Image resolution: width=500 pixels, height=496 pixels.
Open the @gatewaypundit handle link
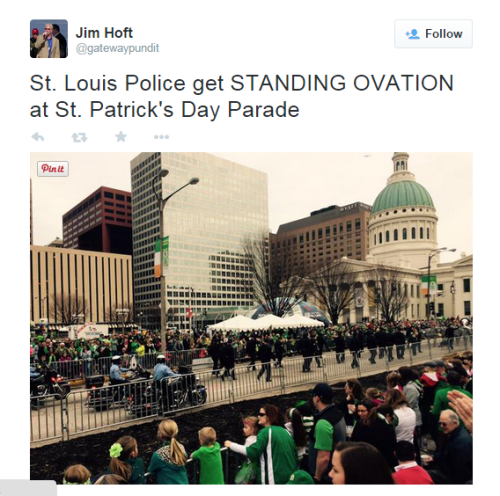tap(117, 48)
